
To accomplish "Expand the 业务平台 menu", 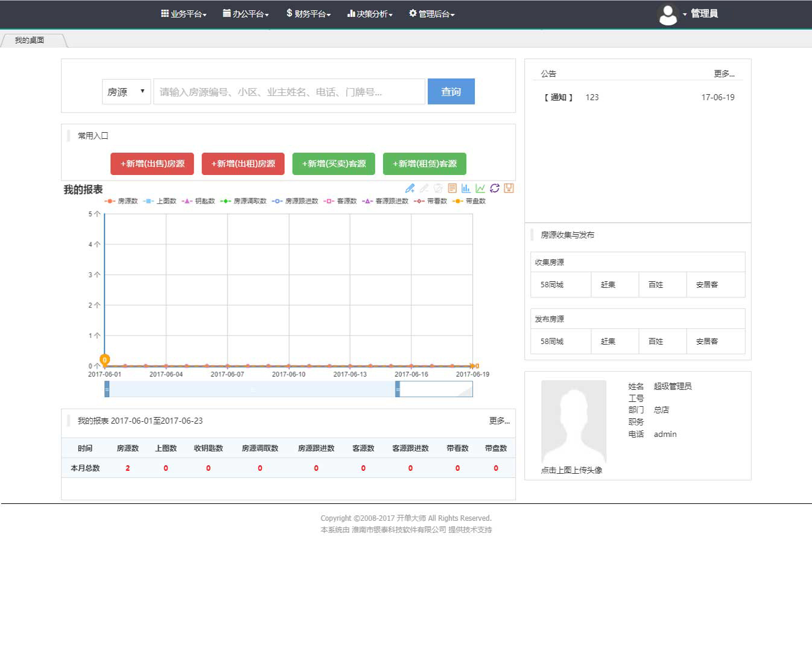I will [x=184, y=14].
